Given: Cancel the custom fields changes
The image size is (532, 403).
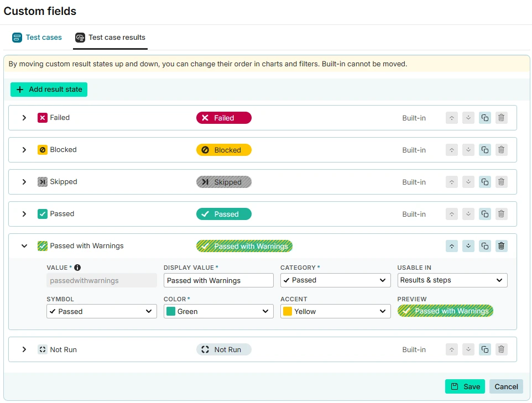Looking at the screenshot, I should click(506, 386).
